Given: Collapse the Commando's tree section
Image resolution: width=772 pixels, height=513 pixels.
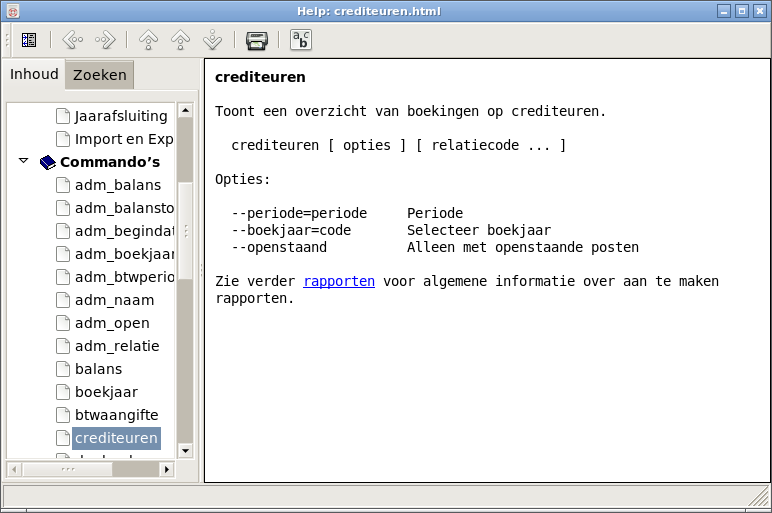Looking at the screenshot, I should coord(23,161).
